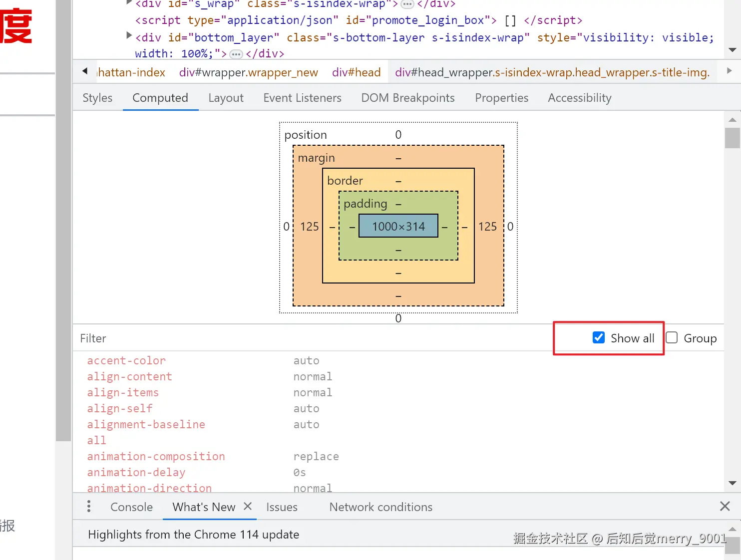
Task: Expand the bottom_layer div node
Action: point(129,35)
